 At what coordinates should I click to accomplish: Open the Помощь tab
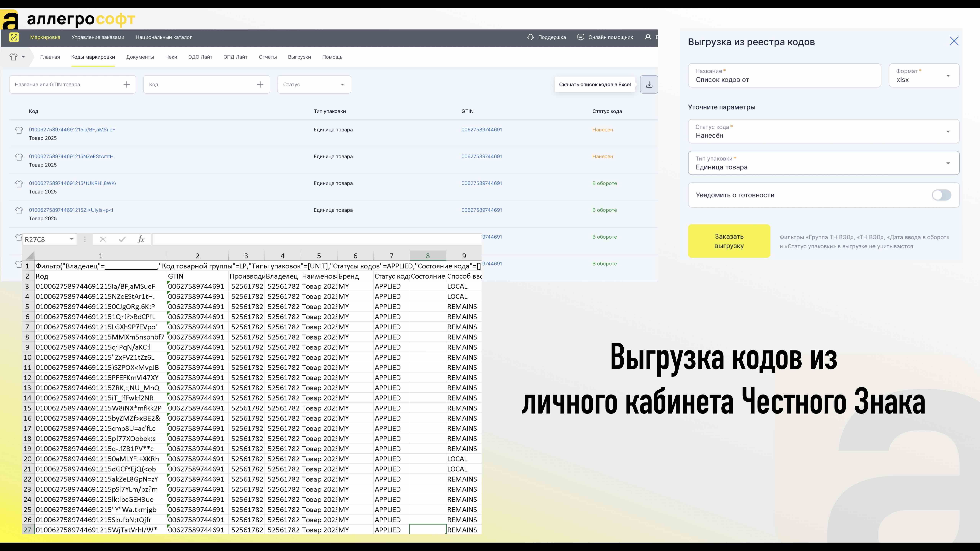tap(332, 57)
